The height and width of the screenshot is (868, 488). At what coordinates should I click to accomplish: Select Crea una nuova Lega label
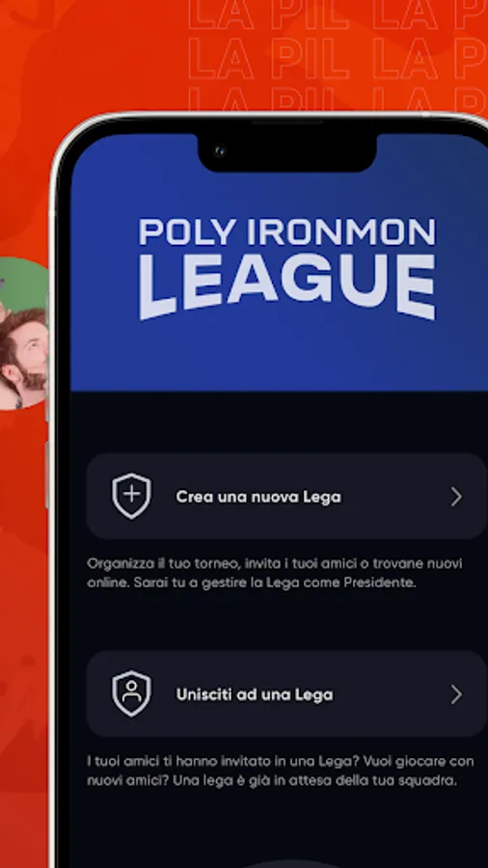click(x=258, y=497)
